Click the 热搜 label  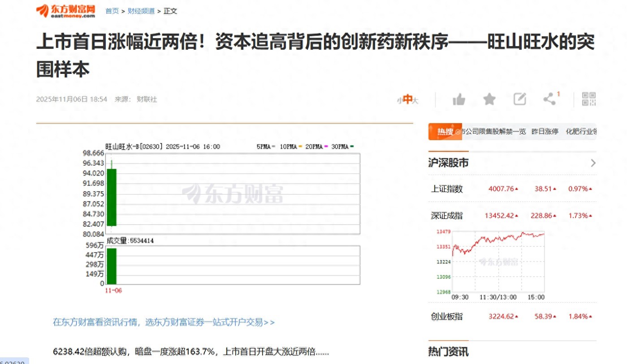(445, 132)
